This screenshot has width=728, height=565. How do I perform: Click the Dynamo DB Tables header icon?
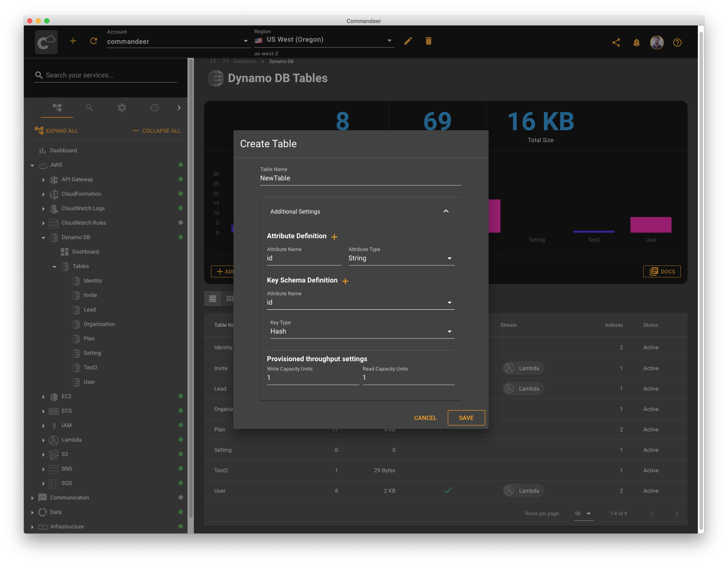[x=216, y=78]
